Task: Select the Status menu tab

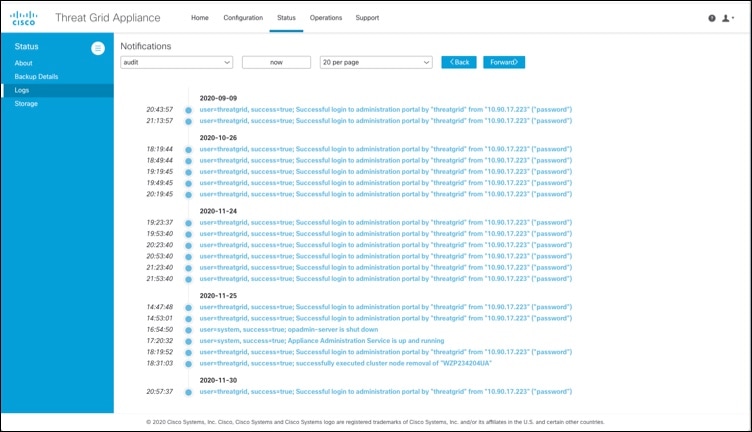Action: click(286, 18)
